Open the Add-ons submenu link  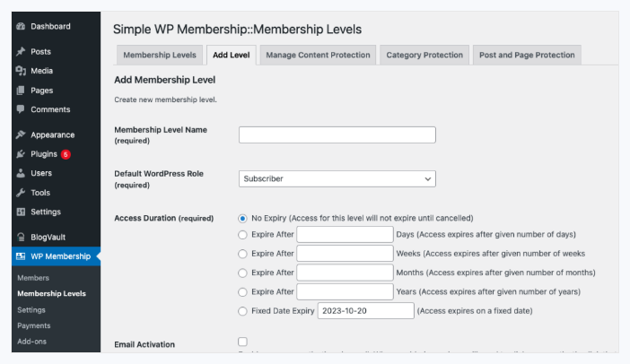(31, 342)
